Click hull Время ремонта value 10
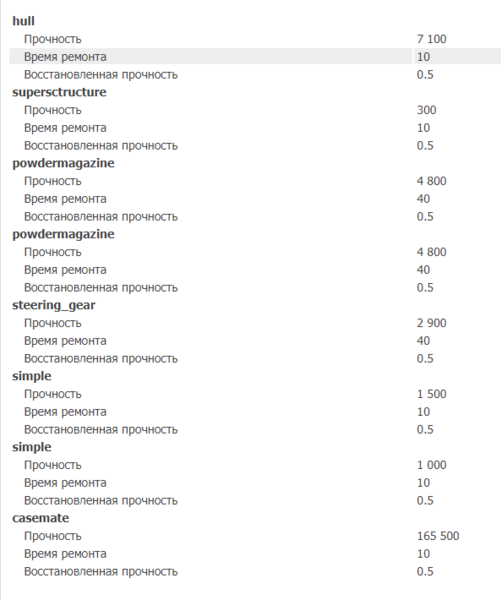The height and width of the screenshot is (600, 501). (x=423, y=57)
